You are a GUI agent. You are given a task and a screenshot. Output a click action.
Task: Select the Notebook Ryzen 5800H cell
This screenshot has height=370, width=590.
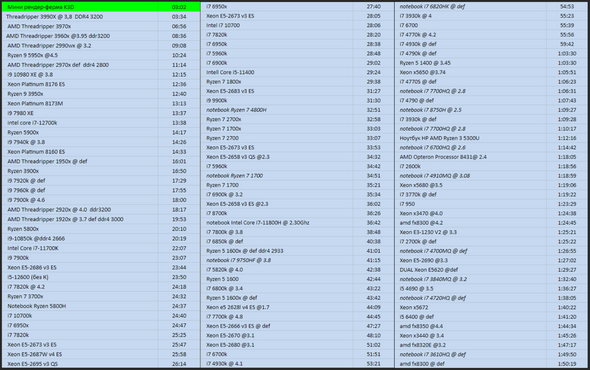[80, 306]
